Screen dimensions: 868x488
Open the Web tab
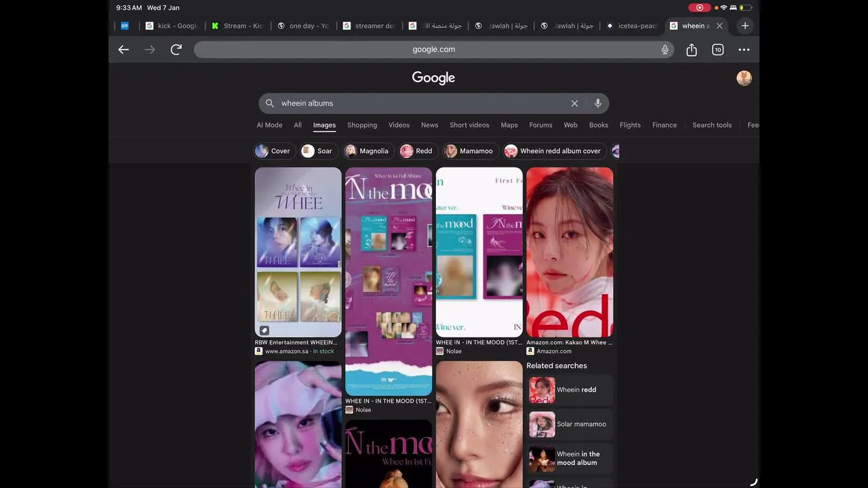point(571,125)
